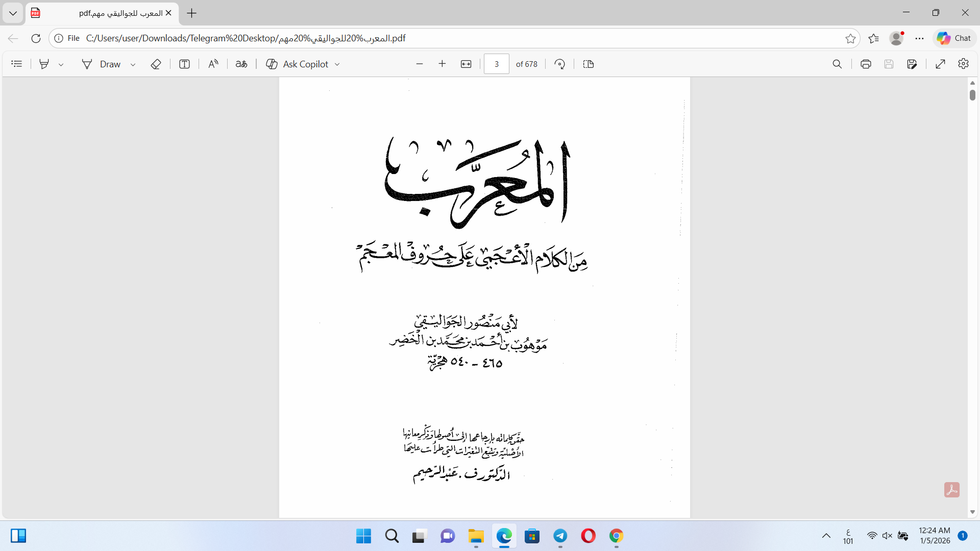Switch the page view layout
This screenshot has width=980, height=551.
click(589, 64)
